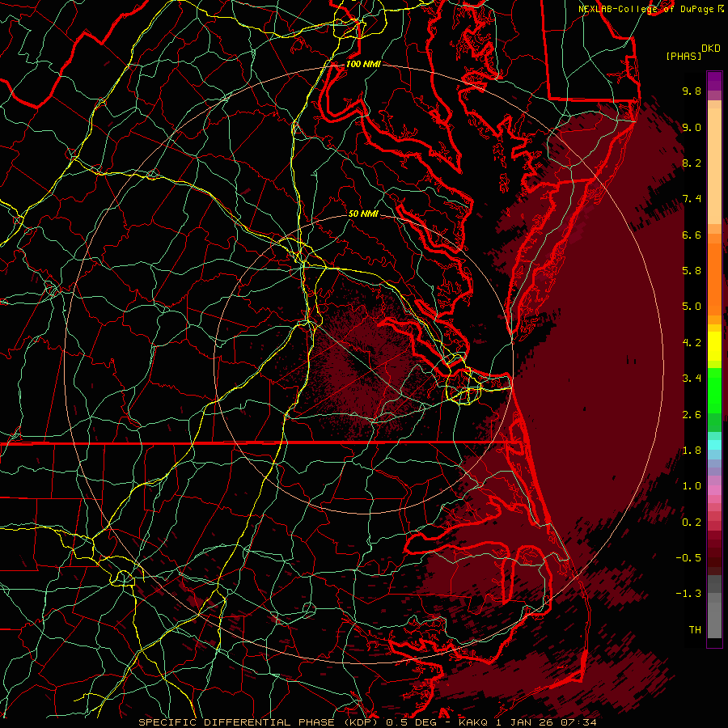Click the 6.6 value on the color scale
728x728 pixels.
click(692, 235)
